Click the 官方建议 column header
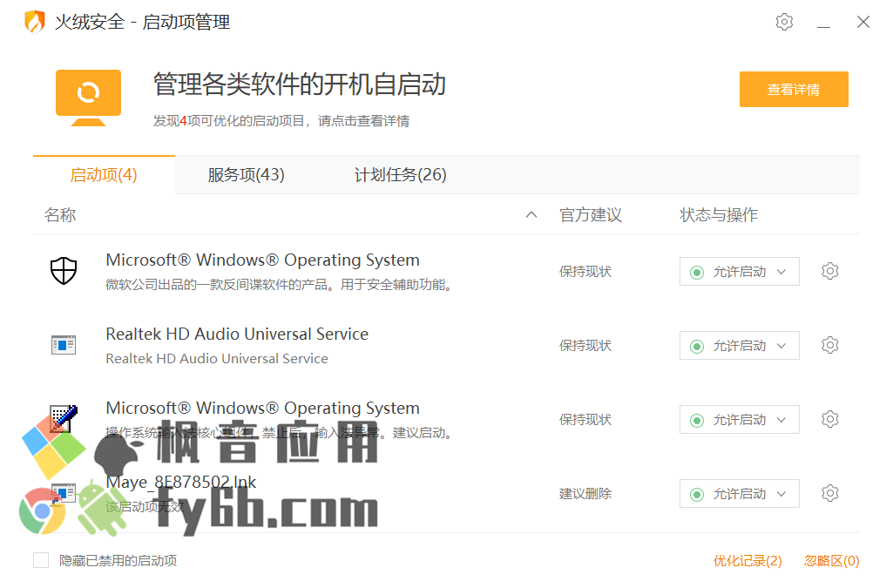The image size is (893, 588). coord(591,214)
